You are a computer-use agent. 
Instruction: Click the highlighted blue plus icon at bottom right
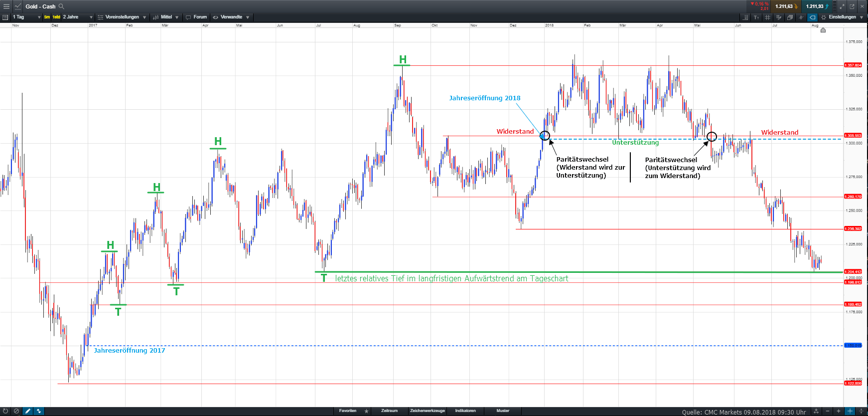click(850, 411)
